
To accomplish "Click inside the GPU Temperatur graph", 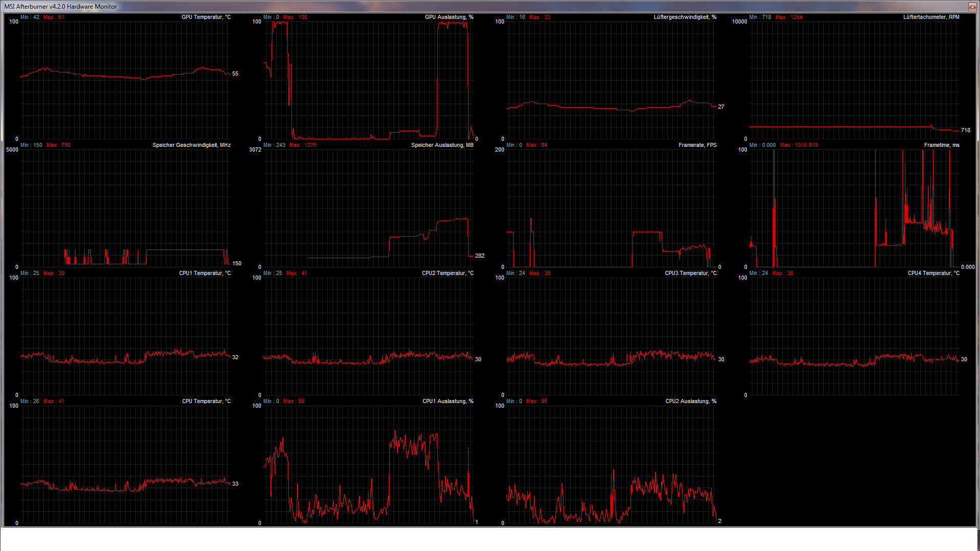I will click(125, 80).
